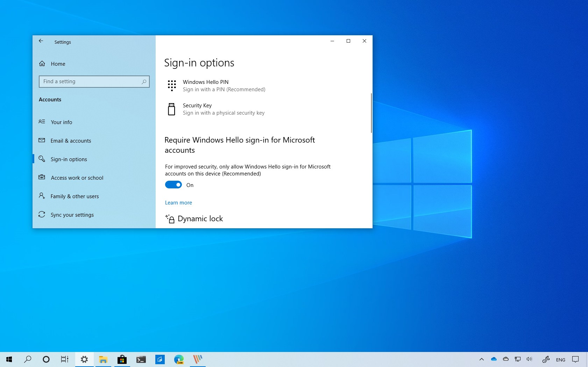Open Microsoft Edge Canary from the taskbar
This screenshot has width=588, height=367.
pos(179,359)
